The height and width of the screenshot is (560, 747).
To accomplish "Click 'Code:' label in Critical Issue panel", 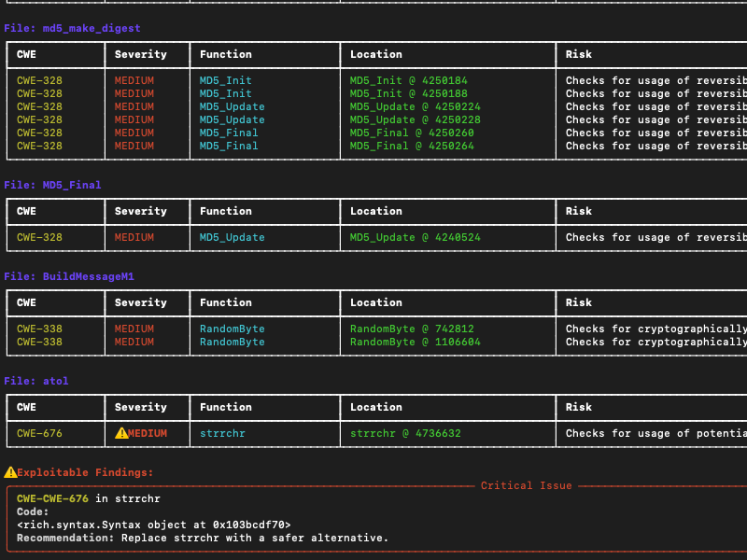I will click(33, 511).
